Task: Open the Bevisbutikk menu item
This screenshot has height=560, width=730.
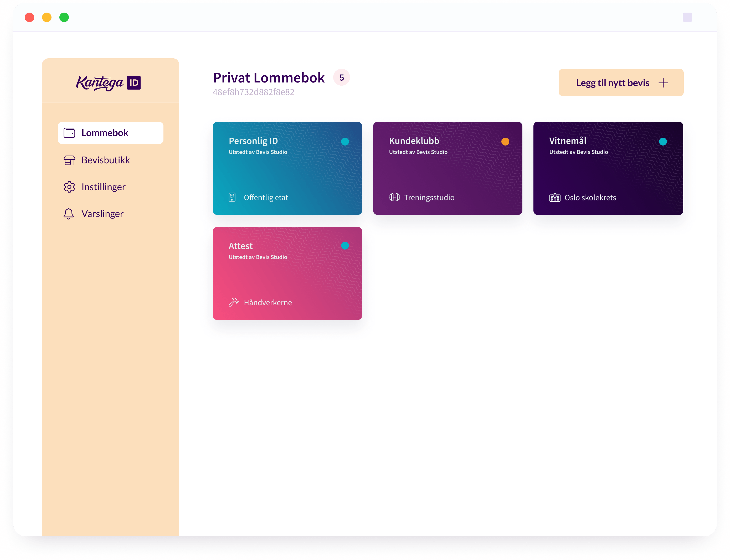Action: [x=105, y=160]
